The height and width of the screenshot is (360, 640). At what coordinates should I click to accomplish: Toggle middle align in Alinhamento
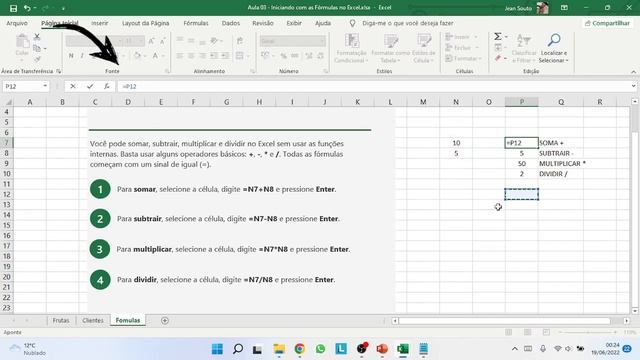pos(191,41)
